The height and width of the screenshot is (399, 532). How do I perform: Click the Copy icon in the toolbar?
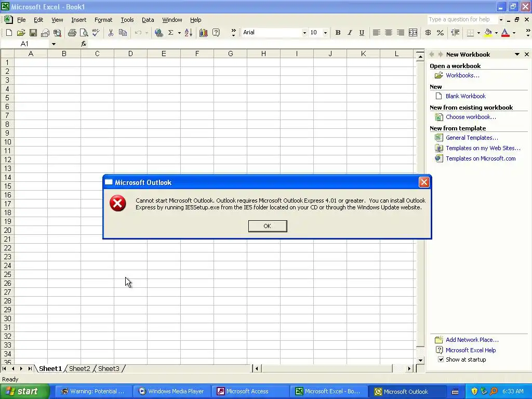click(123, 33)
